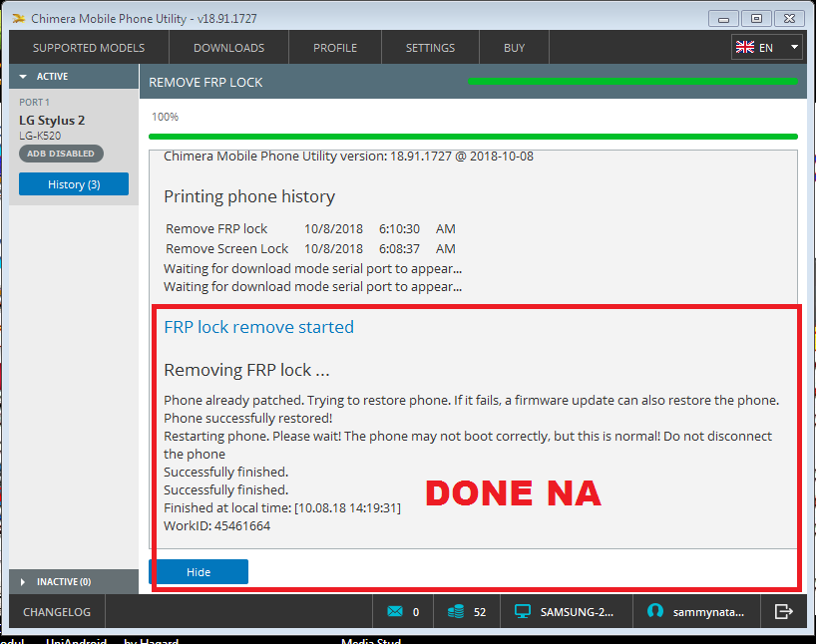Click the computer monitor icon
Screen dimensions: 816x644
pos(523,612)
